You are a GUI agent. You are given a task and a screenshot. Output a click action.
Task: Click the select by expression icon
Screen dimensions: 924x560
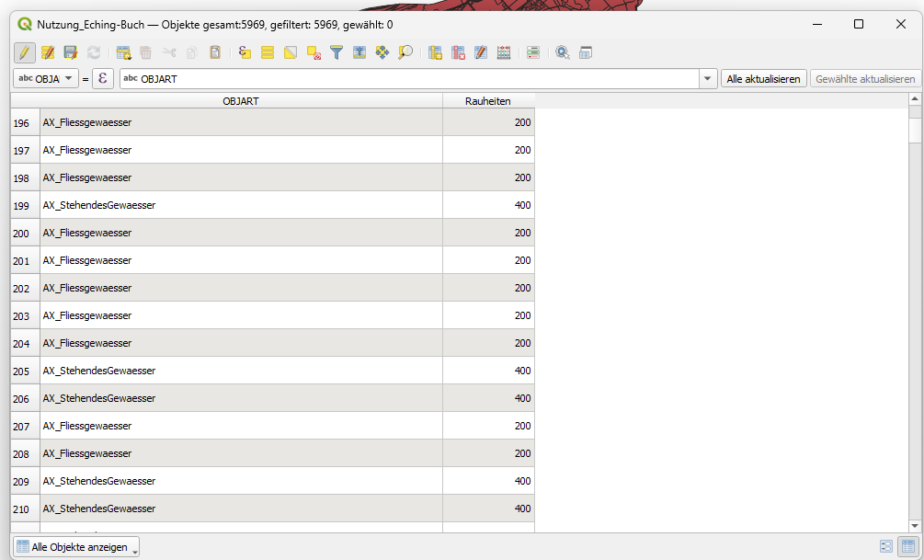coord(245,52)
